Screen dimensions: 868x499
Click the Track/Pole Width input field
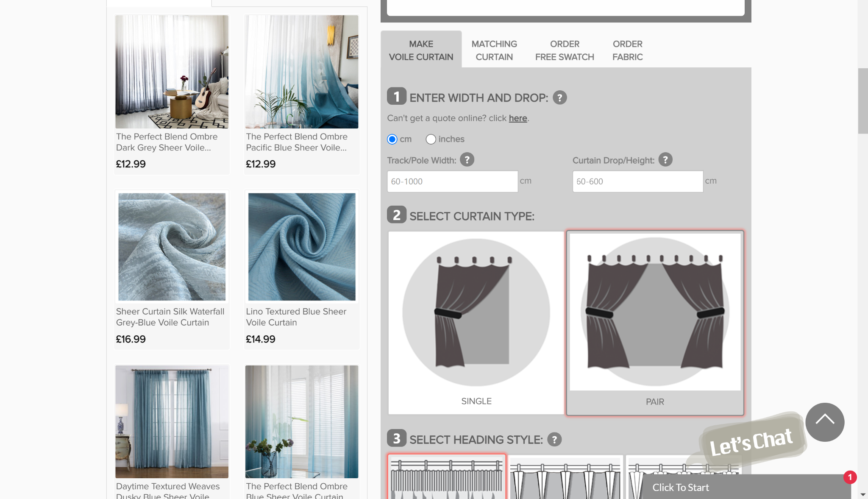pyautogui.click(x=452, y=181)
